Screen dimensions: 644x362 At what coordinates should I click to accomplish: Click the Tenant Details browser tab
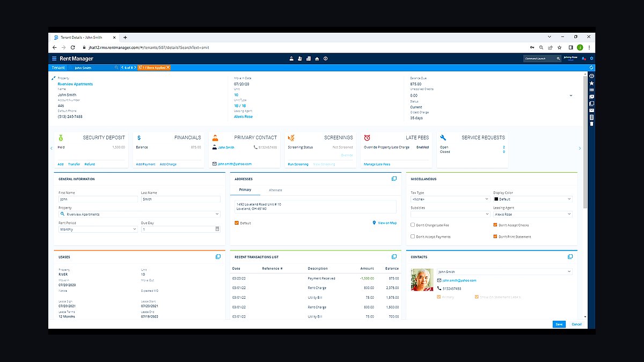(x=85, y=38)
